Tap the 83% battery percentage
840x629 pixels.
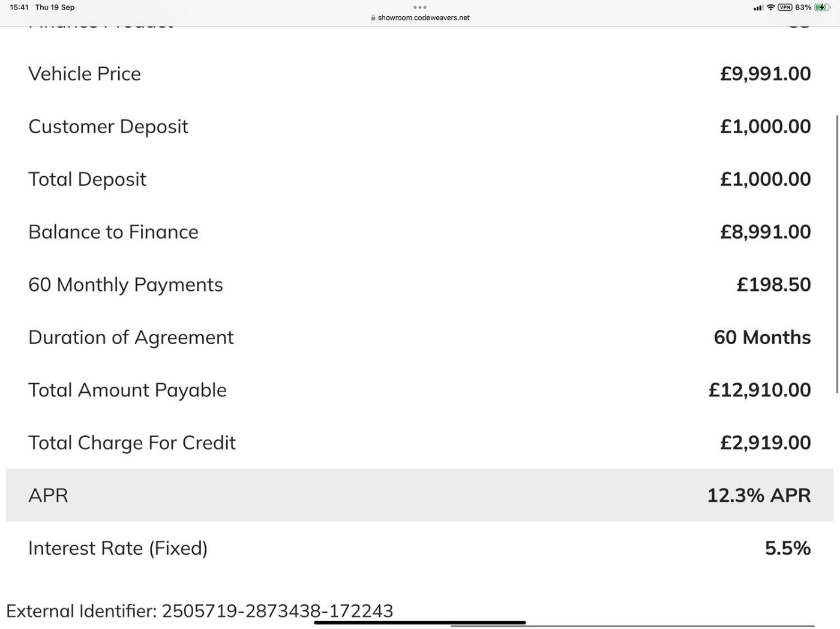[x=803, y=7]
